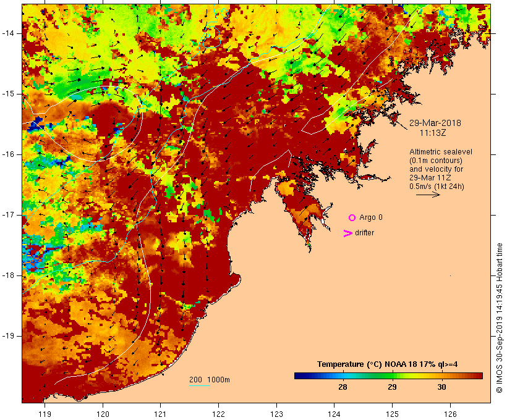The image size is (507, 420).
Task: Click the 'Argo 0' legend label
Action: point(370,217)
